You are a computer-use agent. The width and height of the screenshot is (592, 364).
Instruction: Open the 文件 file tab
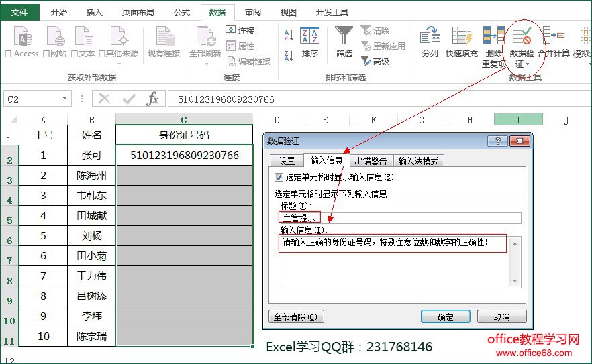(19, 13)
